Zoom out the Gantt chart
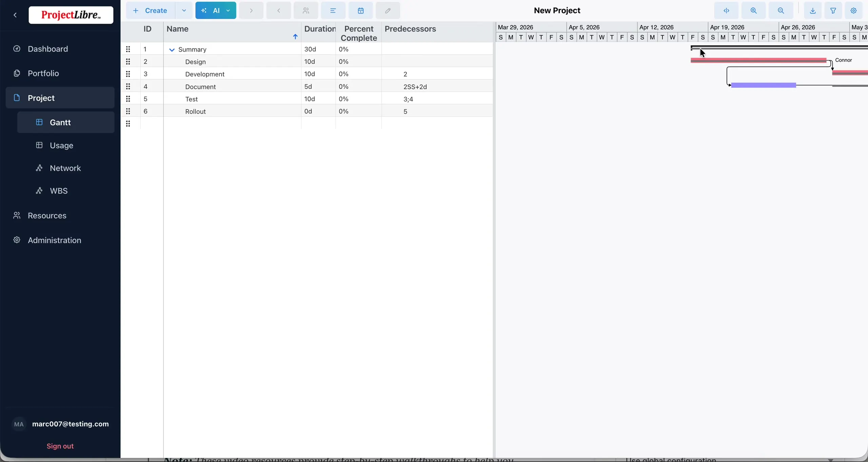868x462 pixels. (x=781, y=11)
